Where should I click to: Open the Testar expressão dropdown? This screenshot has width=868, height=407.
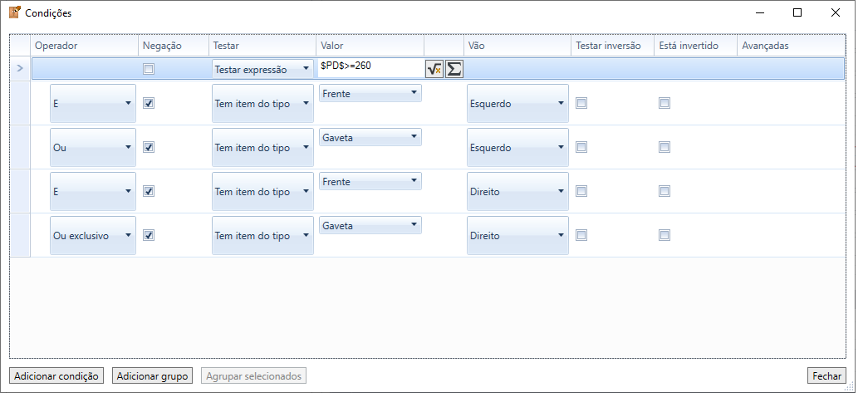[x=262, y=69]
